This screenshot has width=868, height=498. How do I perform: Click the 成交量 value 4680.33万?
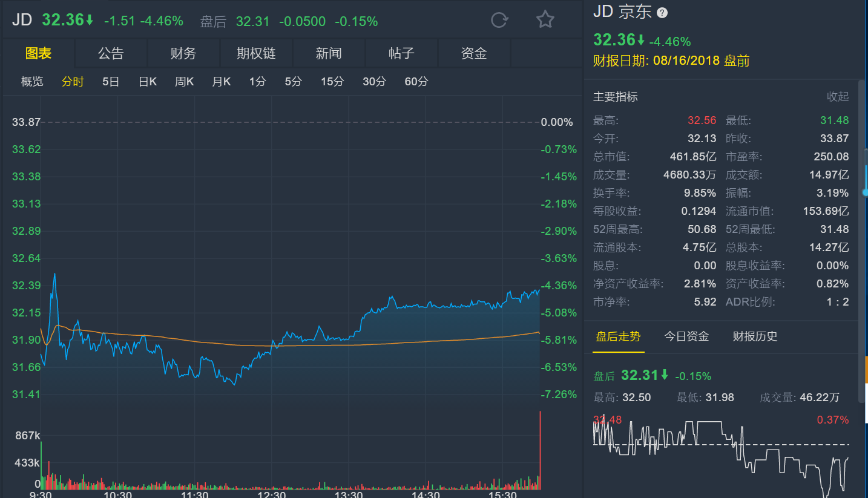point(690,175)
